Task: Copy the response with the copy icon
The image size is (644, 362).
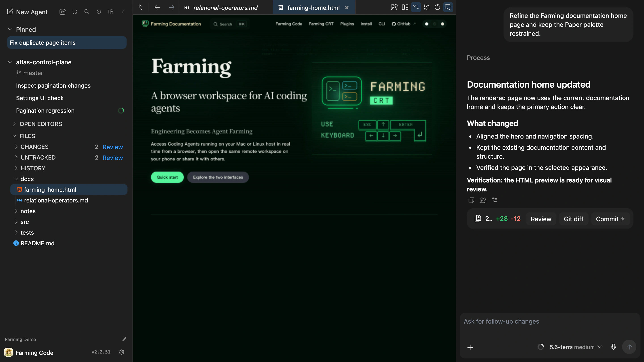Action: [471, 200]
